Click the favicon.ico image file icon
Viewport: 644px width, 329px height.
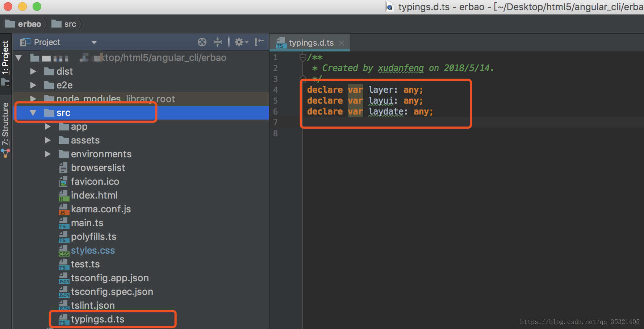tap(63, 182)
